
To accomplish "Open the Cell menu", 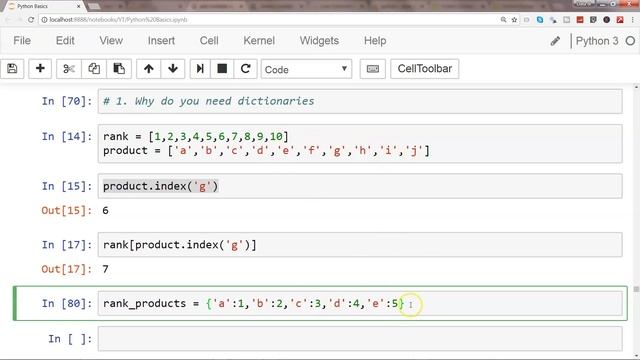I will (209, 41).
